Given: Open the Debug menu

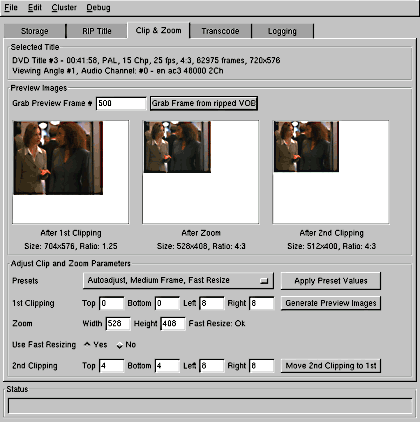Looking at the screenshot, I should pos(98,7).
